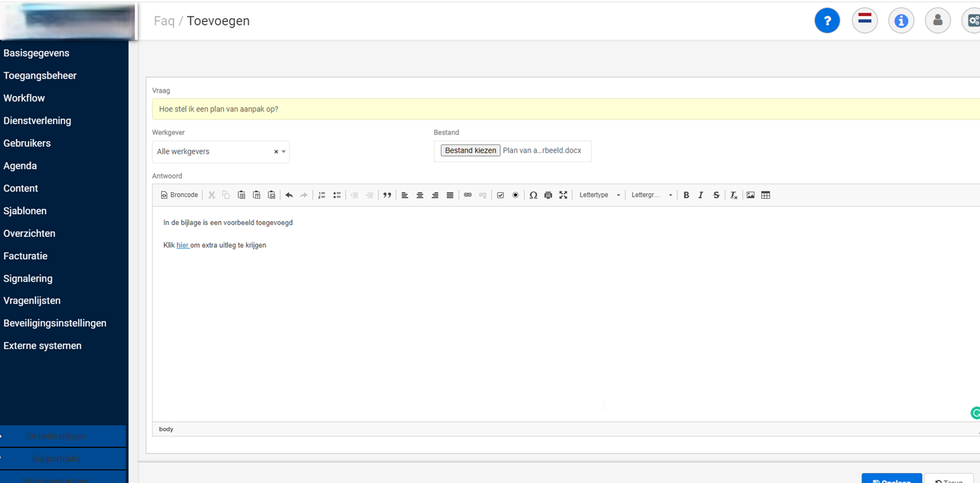Click the Vraag question input field

tap(564, 109)
